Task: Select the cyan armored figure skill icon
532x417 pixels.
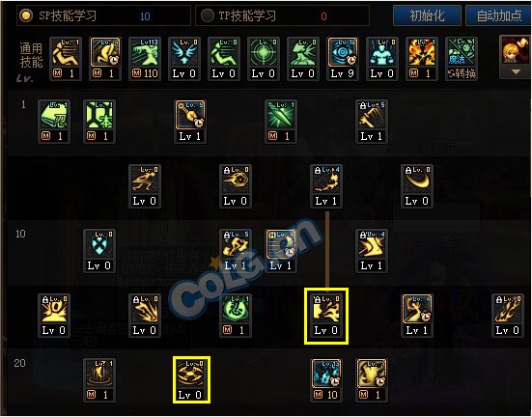Action: pyautogui.click(x=382, y=58)
